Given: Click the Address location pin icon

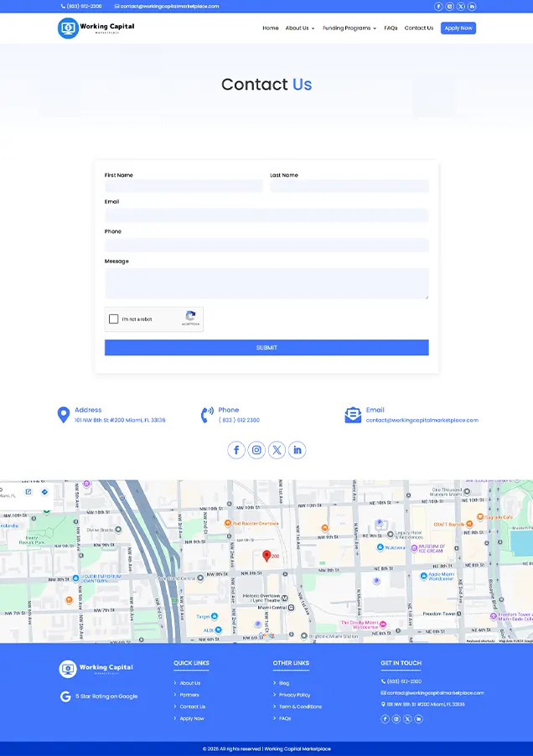Looking at the screenshot, I should [63, 415].
